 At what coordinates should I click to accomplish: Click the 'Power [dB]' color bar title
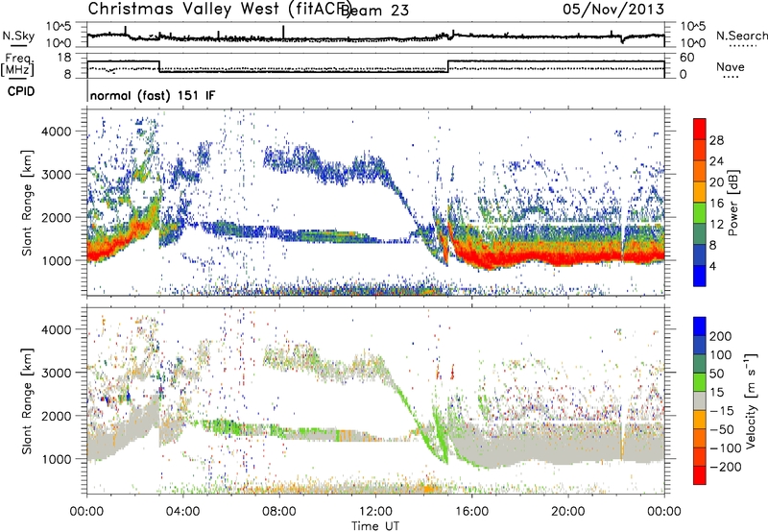pos(732,203)
